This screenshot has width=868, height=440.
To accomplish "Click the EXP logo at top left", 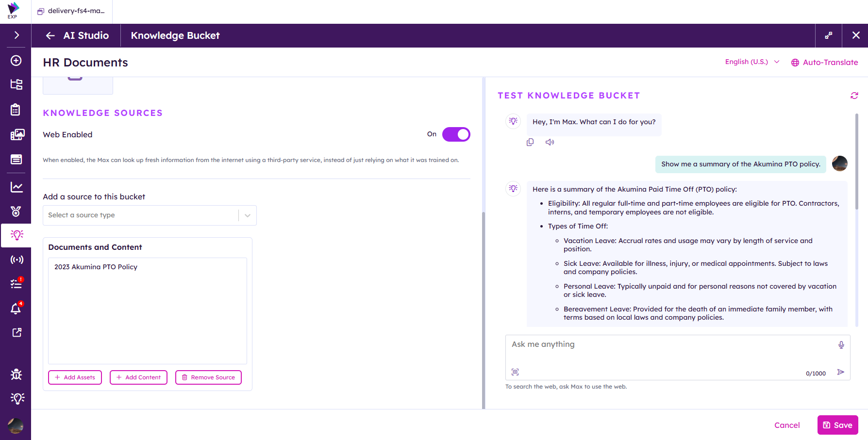I will point(13,10).
